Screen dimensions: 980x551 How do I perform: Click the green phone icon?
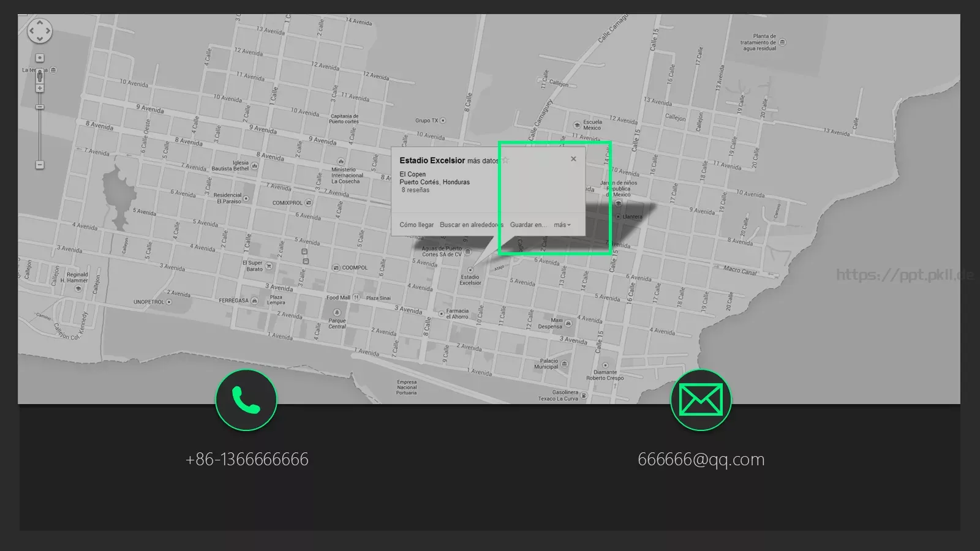click(246, 400)
